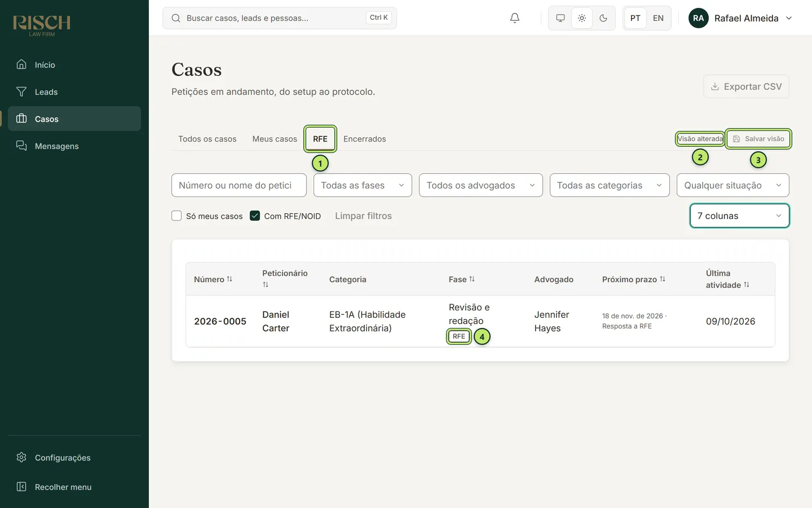The image size is (812, 508).
Task: Open case 2026-0005
Action: click(220, 321)
